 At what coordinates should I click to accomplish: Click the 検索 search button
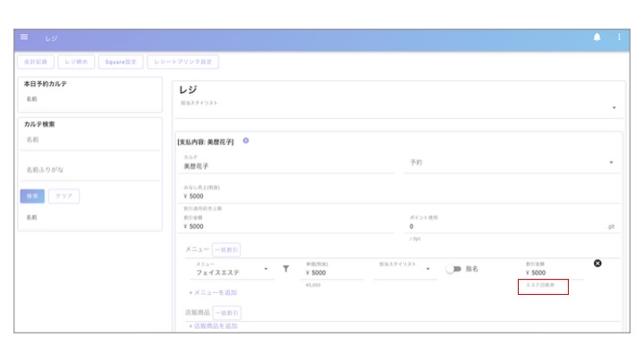(x=32, y=196)
